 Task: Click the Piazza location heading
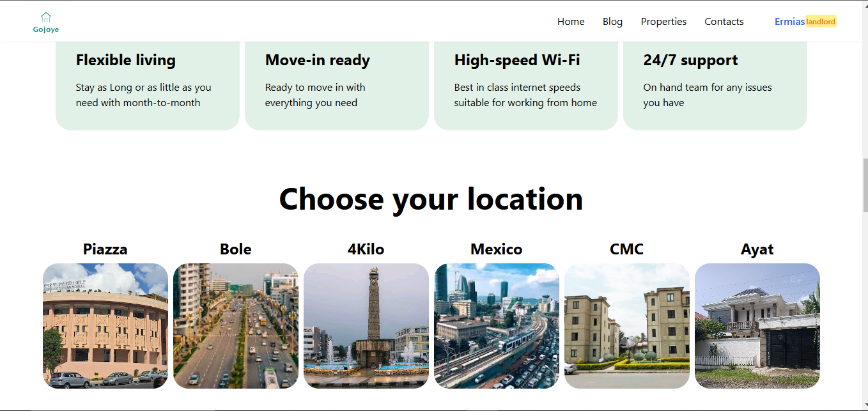(105, 249)
